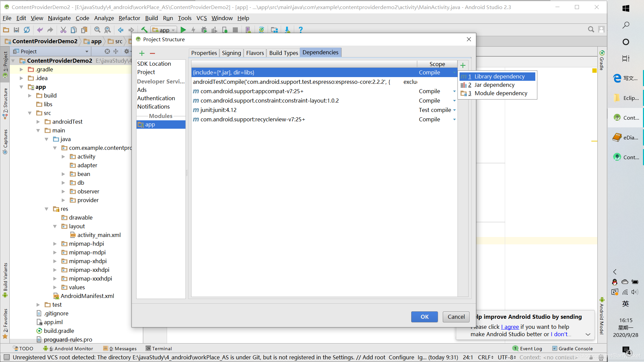
Task: Choose Module dependency from popup
Action: (497, 93)
